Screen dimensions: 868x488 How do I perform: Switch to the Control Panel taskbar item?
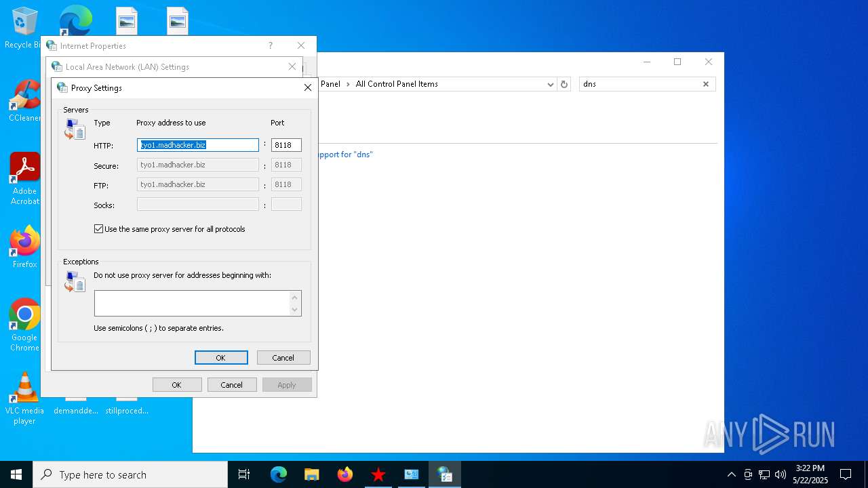point(412,474)
